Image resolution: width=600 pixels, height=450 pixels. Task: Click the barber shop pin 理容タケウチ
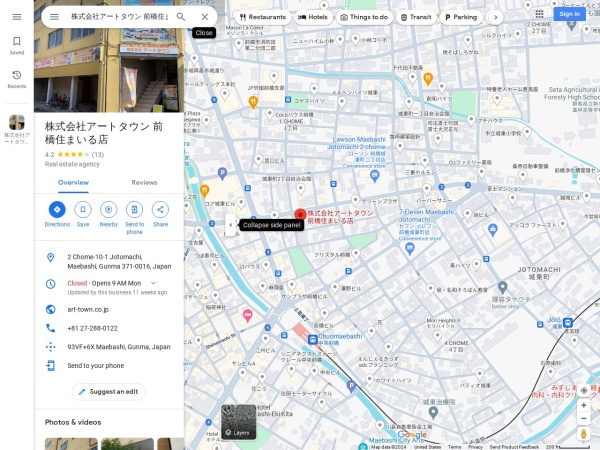coord(502,286)
